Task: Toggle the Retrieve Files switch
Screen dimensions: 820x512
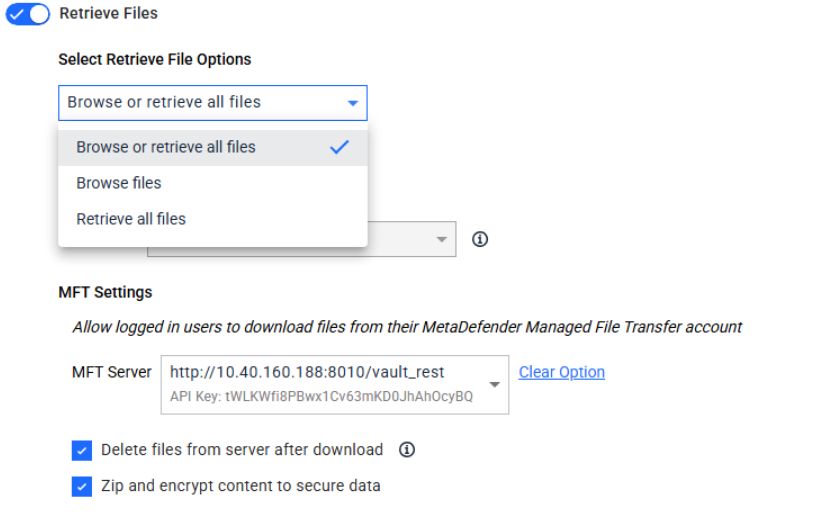Action: [x=28, y=14]
